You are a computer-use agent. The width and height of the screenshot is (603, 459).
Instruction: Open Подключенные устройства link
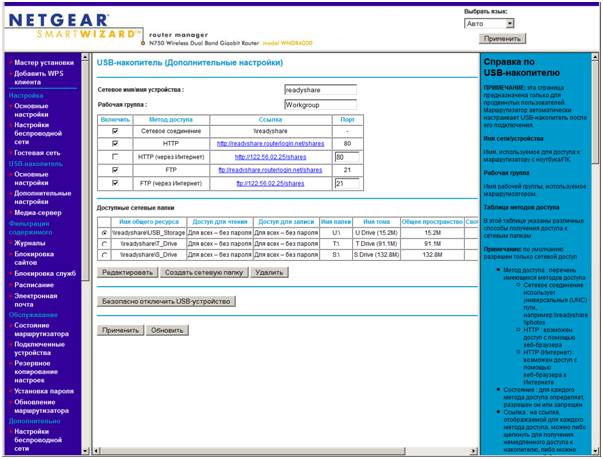point(39,348)
